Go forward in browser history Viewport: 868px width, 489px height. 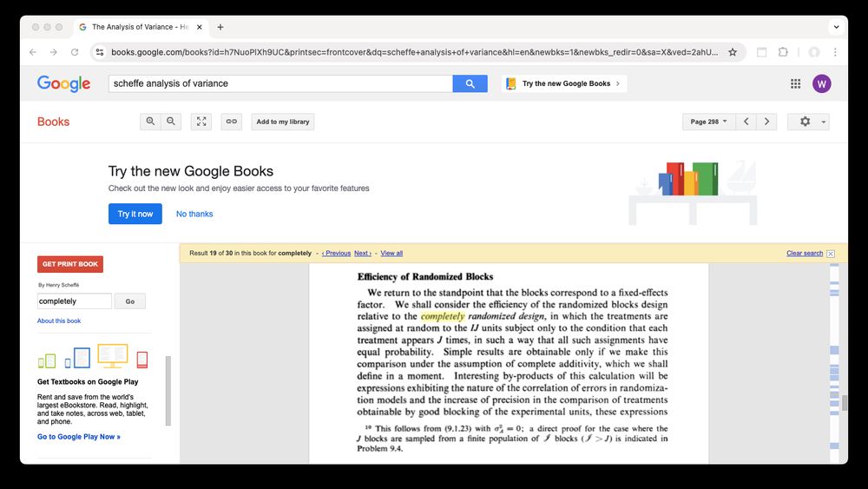point(54,52)
